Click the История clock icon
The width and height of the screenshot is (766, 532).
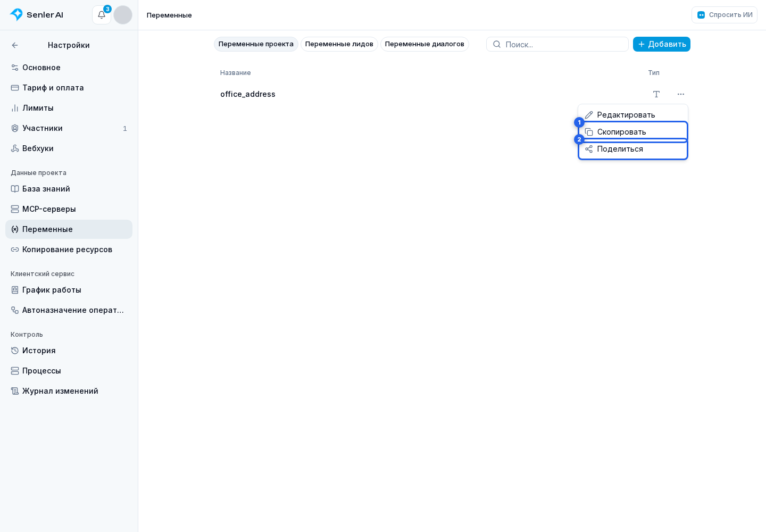point(15,351)
